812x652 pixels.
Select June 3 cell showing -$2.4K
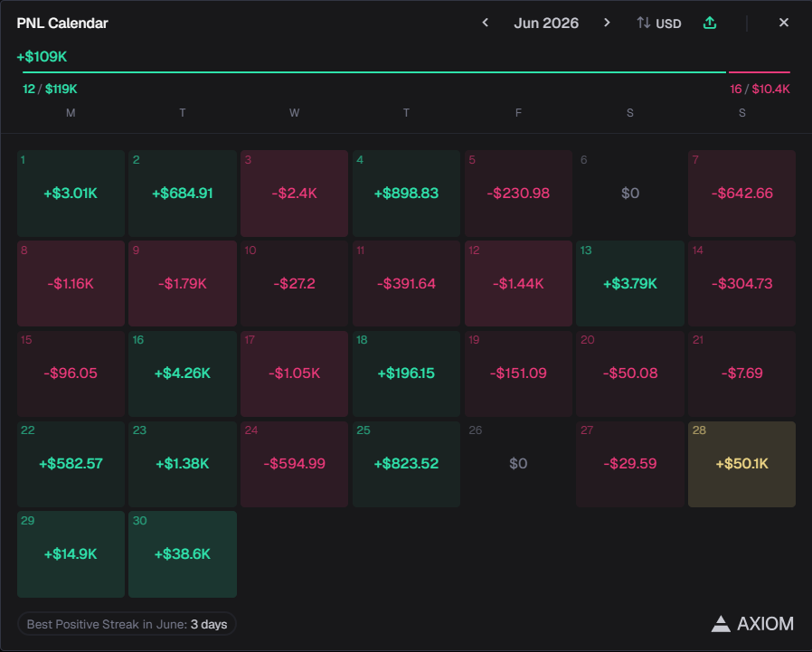point(294,194)
